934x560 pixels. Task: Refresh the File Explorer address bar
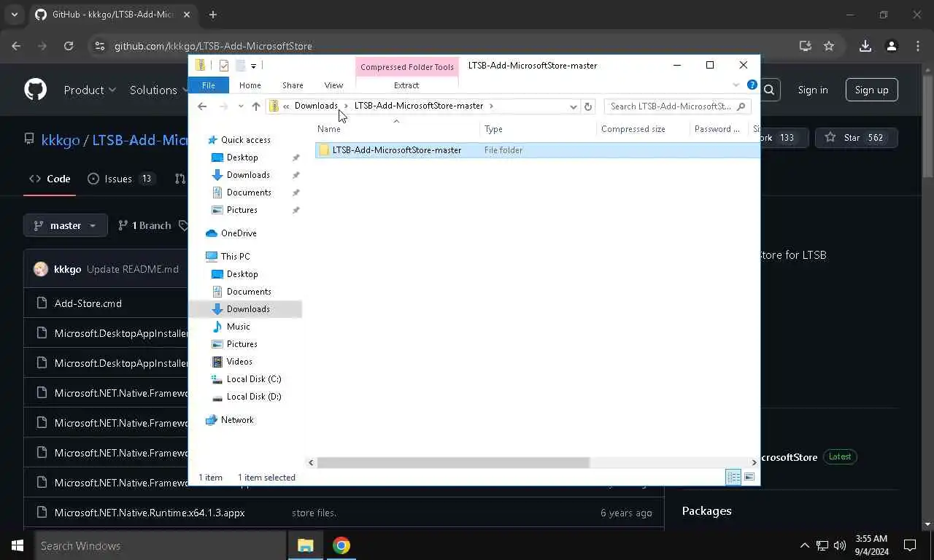588,106
